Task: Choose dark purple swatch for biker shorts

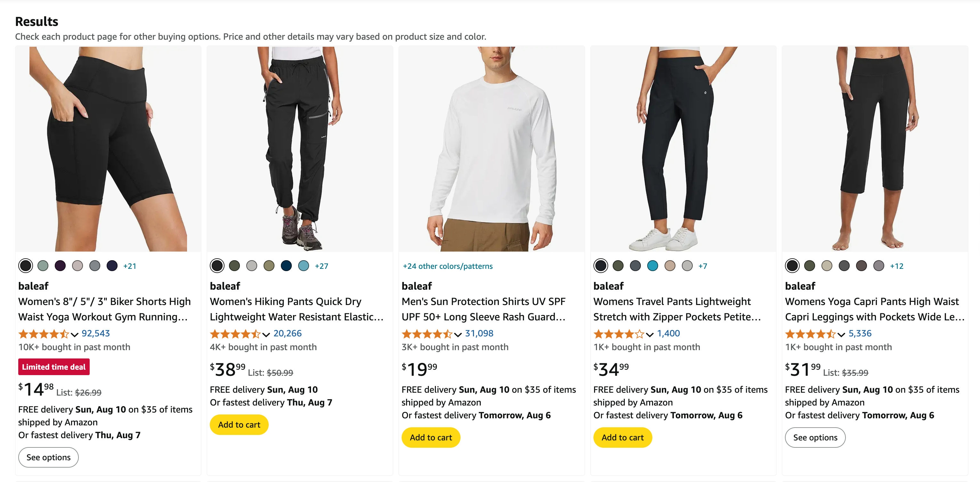Action: 60,266
